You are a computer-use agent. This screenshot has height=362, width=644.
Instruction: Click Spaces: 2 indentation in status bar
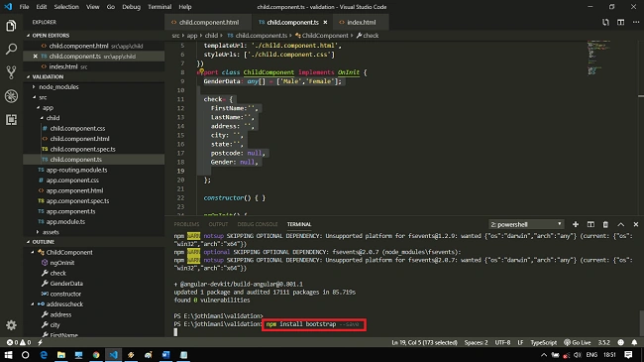[x=476, y=342]
